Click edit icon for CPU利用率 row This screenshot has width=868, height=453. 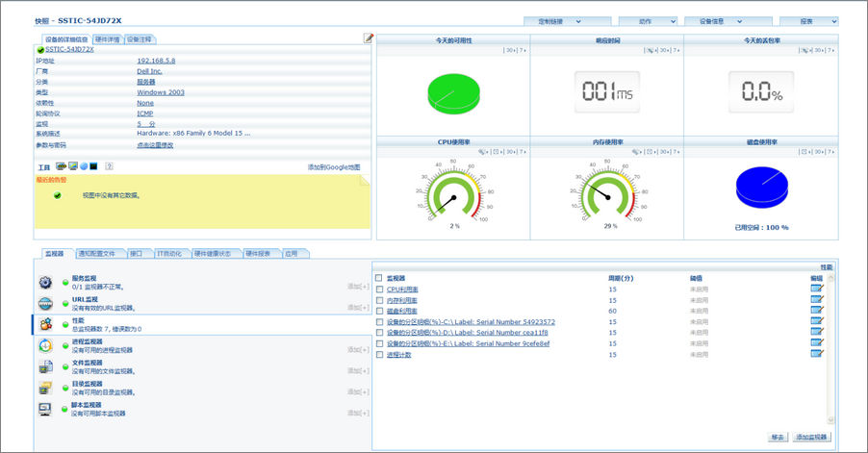click(x=817, y=289)
